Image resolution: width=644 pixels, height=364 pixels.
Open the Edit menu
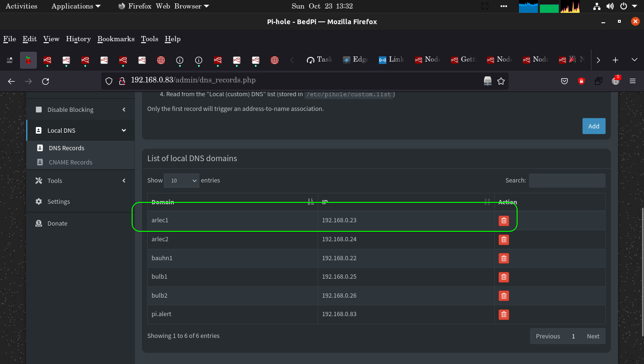click(29, 39)
